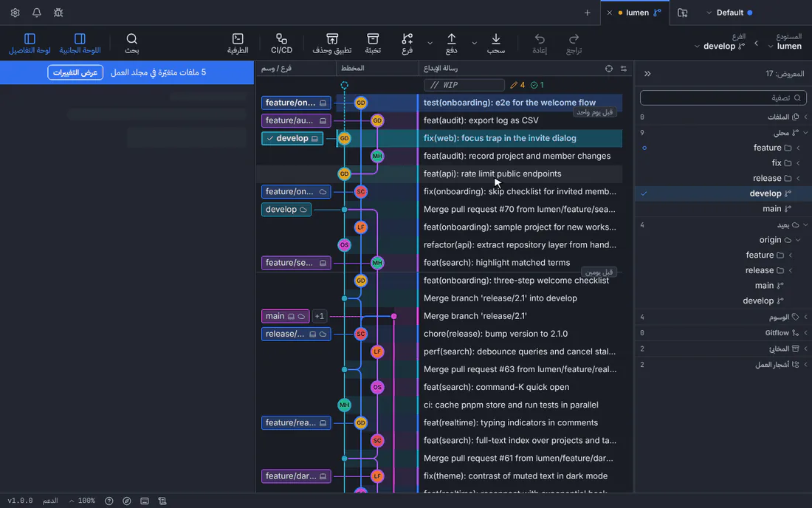
Task: Click عرض التغييرات button
Action: [x=75, y=72]
